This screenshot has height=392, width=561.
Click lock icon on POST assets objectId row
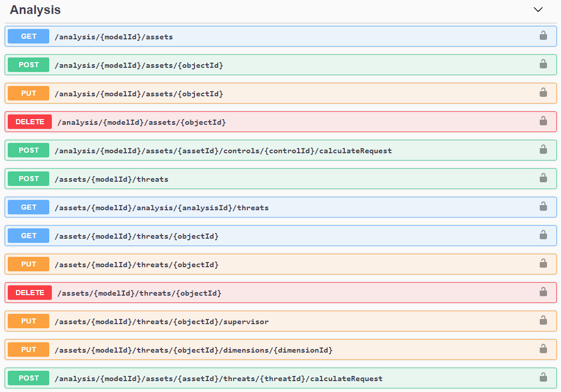pos(543,64)
